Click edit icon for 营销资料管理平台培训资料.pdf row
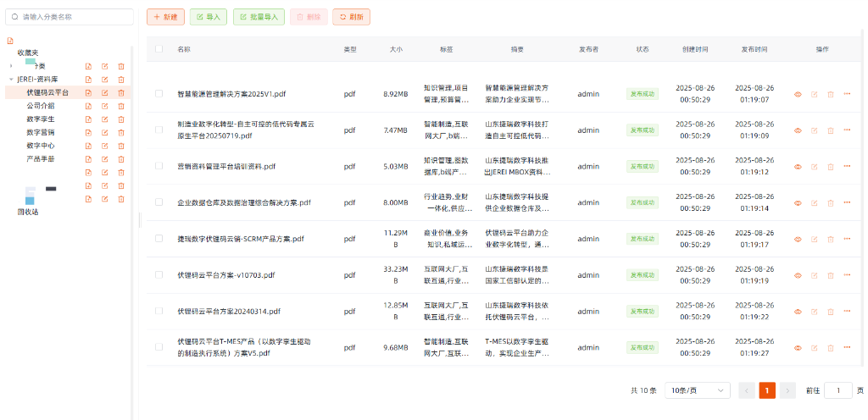The height and width of the screenshot is (420, 868). (814, 167)
